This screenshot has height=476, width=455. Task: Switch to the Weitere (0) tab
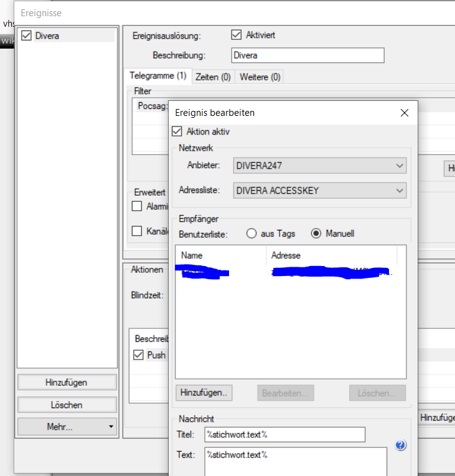coord(260,77)
